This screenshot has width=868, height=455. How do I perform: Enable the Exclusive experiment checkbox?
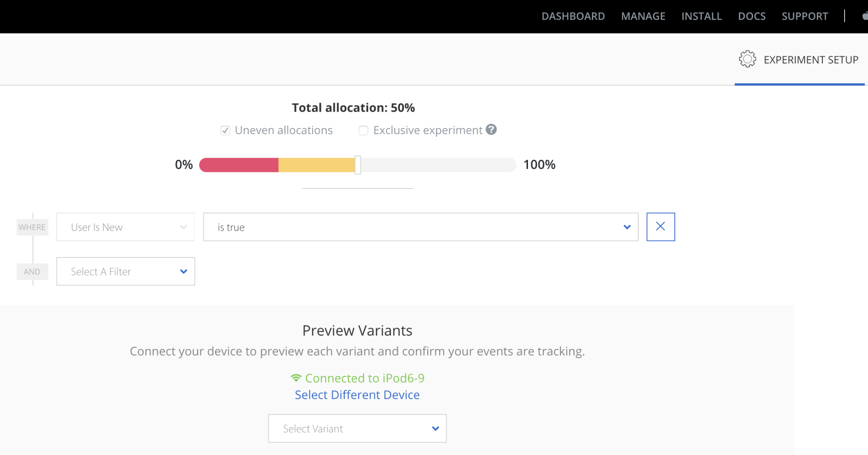coord(363,131)
